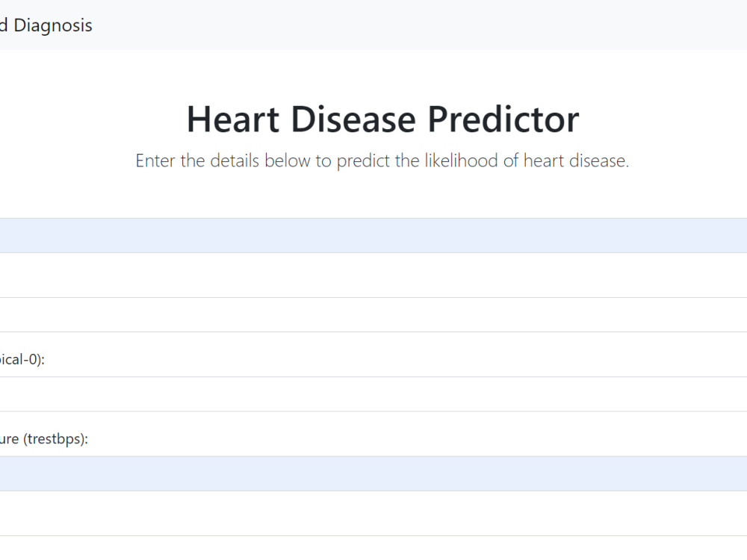Focus the highlighted trestbps input field
Screen dimensions: 747x560
373,474
